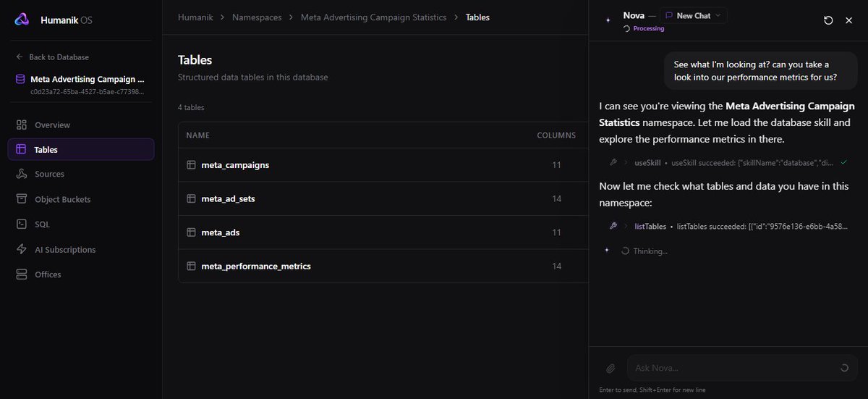Click the column count 11 for meta_campaigns
The image size is (868, 399).
click(556, 165)
